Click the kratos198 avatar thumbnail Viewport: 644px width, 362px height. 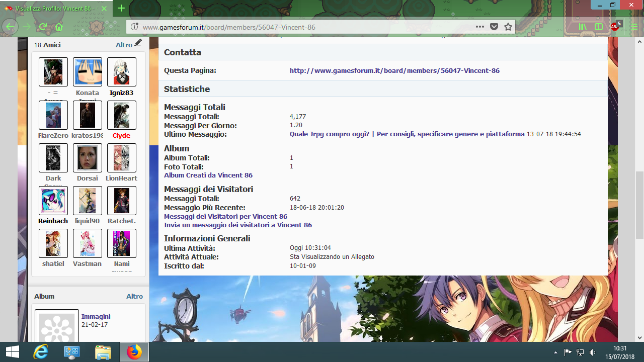[88, 115]
